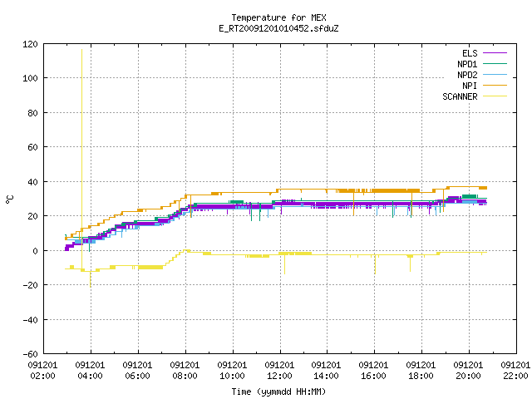Viewport: 532px width, 399px height.
Task: Click the y-axis label -20
Action: point(30,285)
